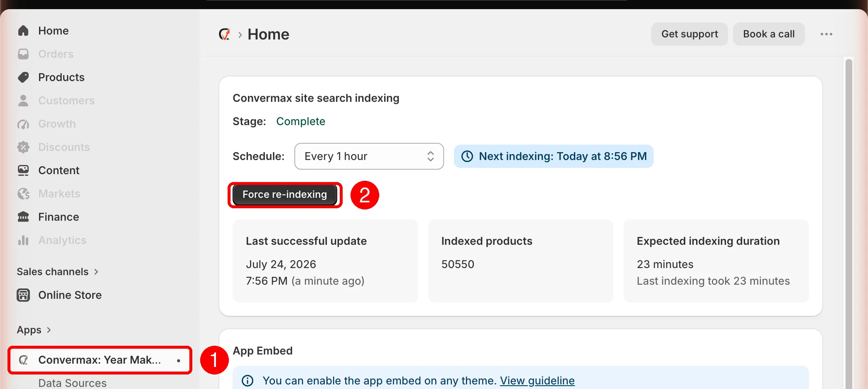Click the Finance bank icon
This screenshot has height=389, width=868.
point(23,217)
